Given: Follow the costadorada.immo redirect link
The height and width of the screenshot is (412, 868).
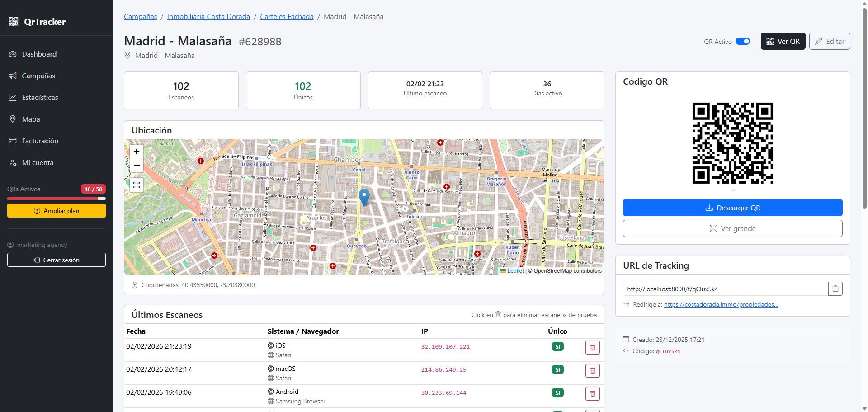Looking at the screenshot, I should 721,305.
